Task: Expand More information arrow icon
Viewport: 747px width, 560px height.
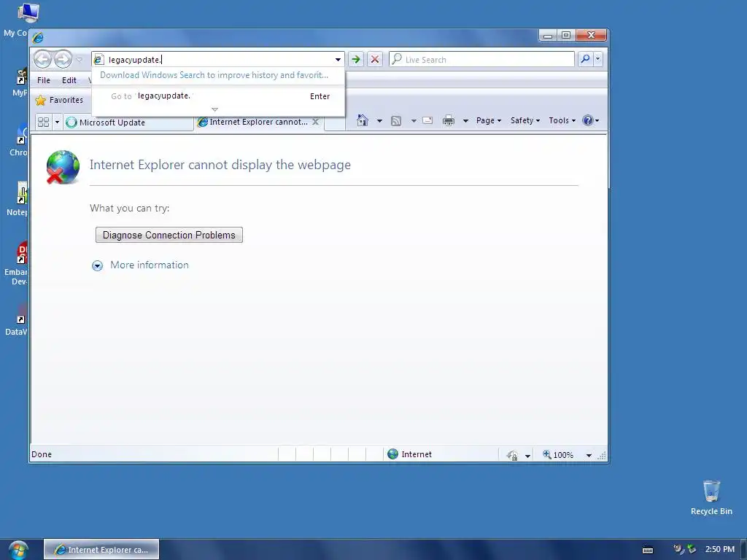Action: pos(97,265)
